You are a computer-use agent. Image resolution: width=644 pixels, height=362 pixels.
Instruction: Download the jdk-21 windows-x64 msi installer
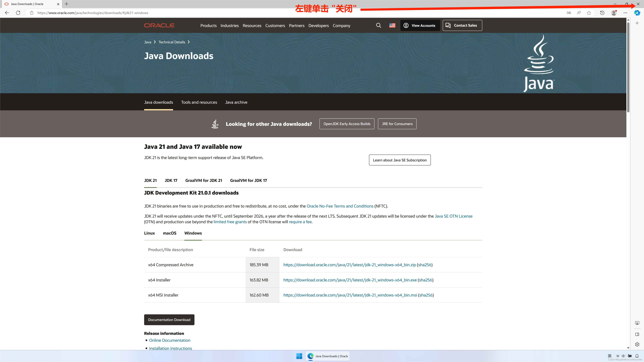tap(350, 295)
